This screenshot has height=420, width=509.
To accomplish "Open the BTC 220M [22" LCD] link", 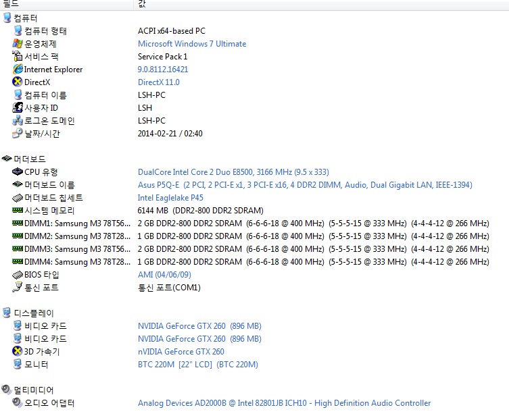I will (x=197, y=365).
